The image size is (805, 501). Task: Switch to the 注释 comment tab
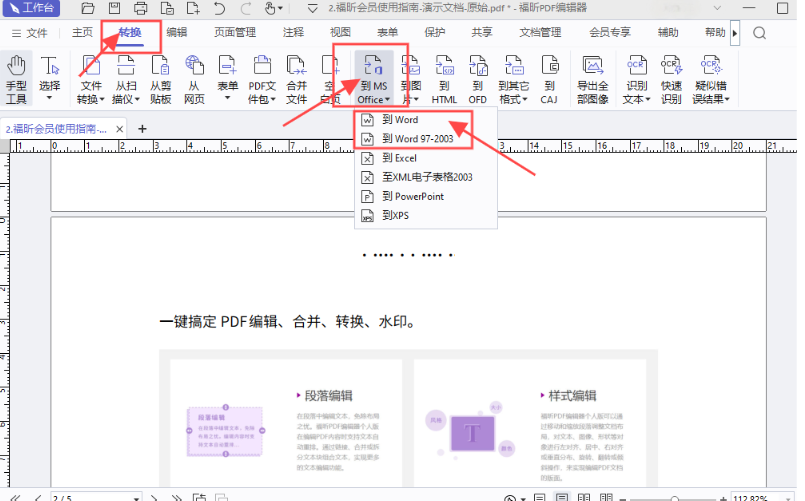tap(293, 32)
